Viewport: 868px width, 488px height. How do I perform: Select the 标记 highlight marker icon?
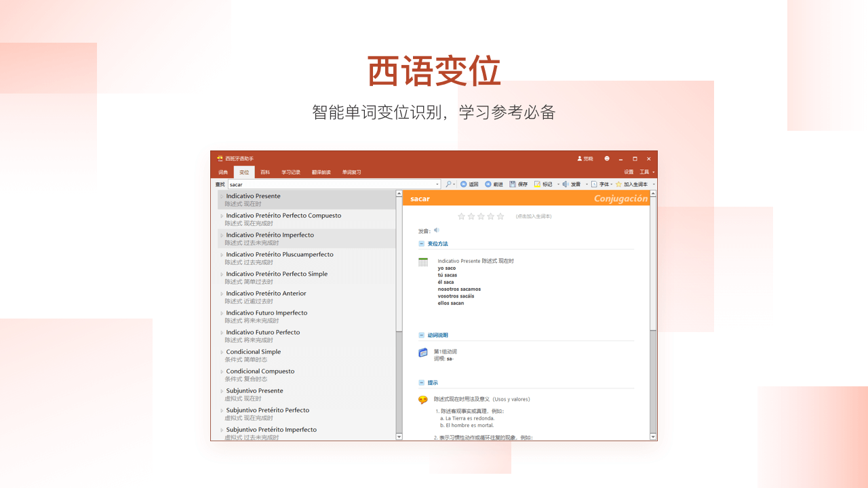(537, 184)
